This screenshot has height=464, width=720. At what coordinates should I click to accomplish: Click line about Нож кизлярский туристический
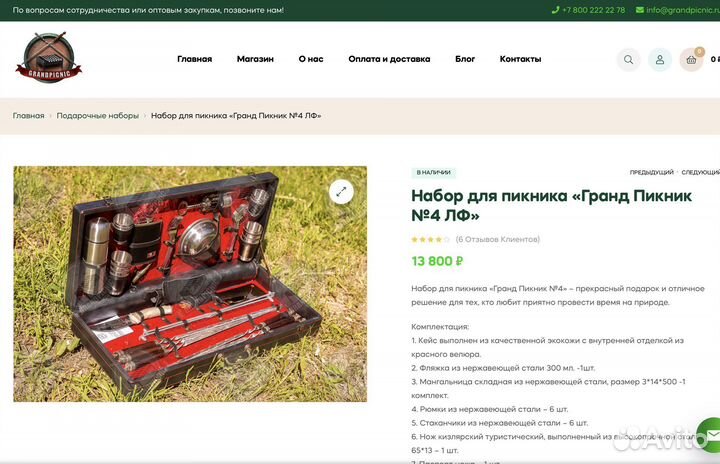click(554, 443)
